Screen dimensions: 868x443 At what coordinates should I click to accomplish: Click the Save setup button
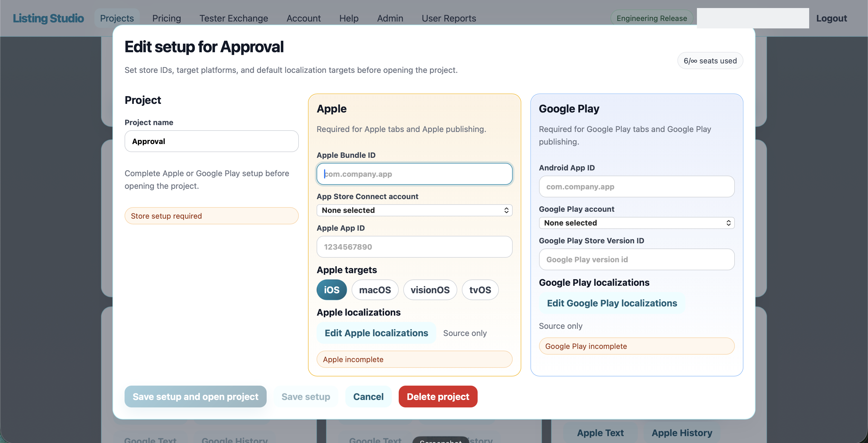point(306,397)
